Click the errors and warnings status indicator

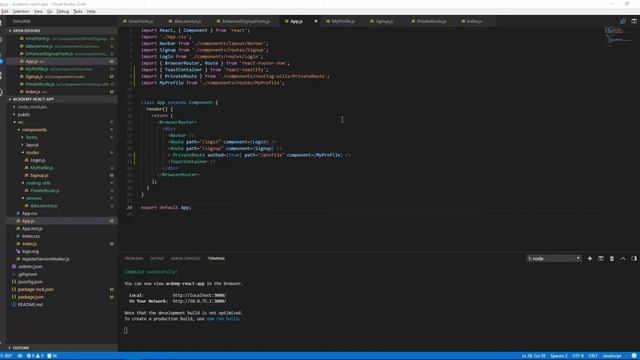click(35, 356)
